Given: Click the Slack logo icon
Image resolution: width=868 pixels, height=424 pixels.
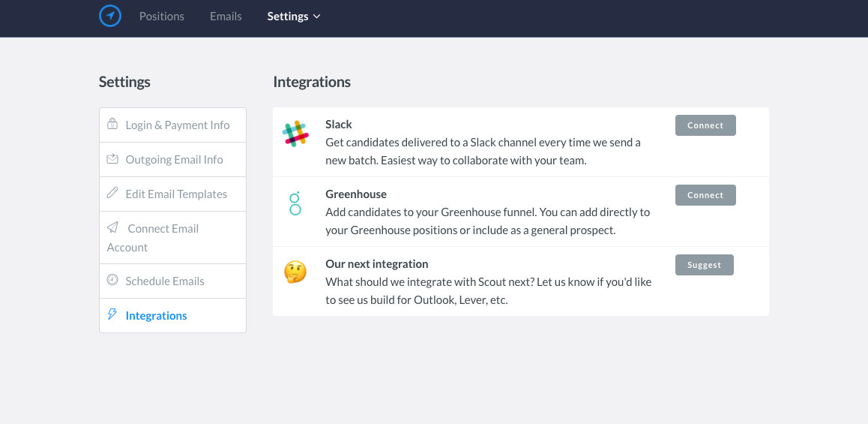Looking at the screenshot, I should pyautogui.click(x=295, y=134).
